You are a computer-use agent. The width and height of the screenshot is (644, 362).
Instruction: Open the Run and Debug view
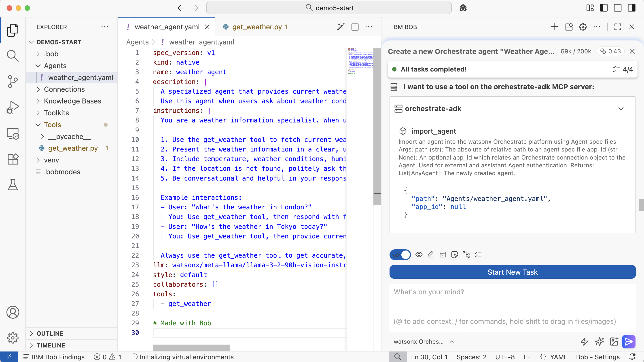[13, 107]
